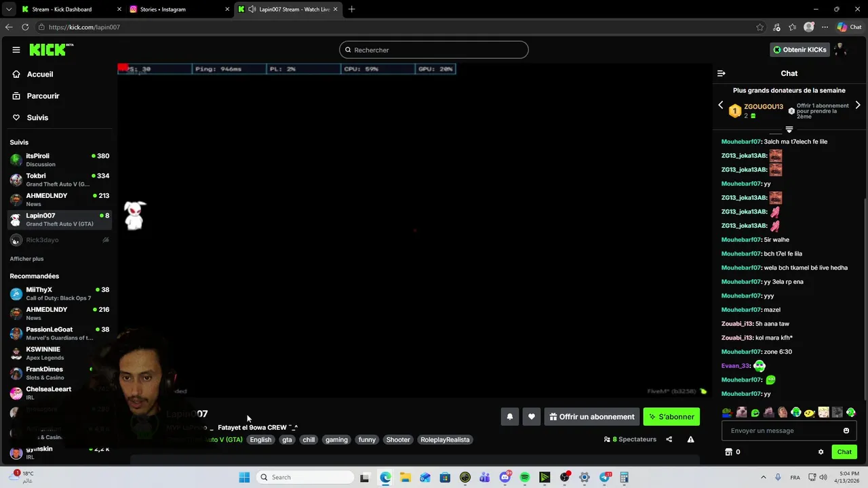Send message with green Chat button
The image size is (868, 488).
point(844,452)
